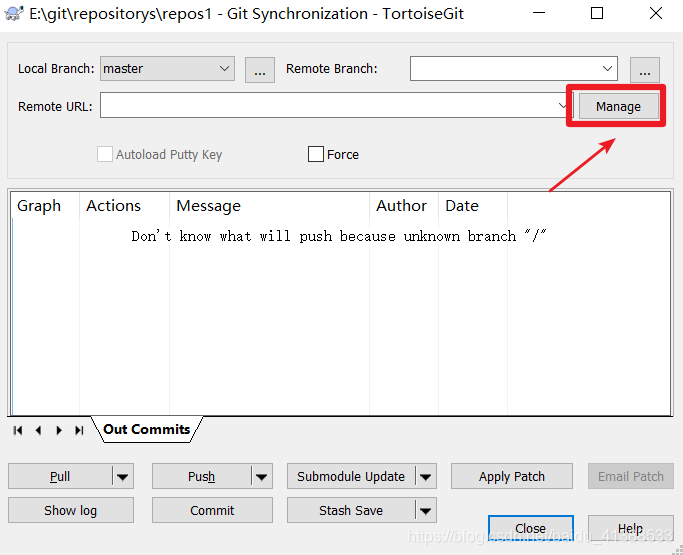
Task: Open the Submodule Update dropdown arrow
Action: pyautogui.click(x=426, y=477)
